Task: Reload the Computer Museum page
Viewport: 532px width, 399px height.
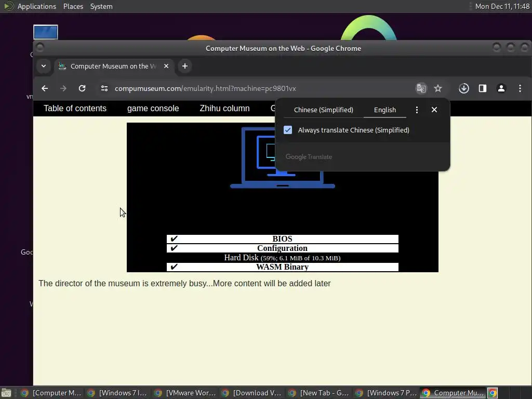Action: [x=82, y=88]
